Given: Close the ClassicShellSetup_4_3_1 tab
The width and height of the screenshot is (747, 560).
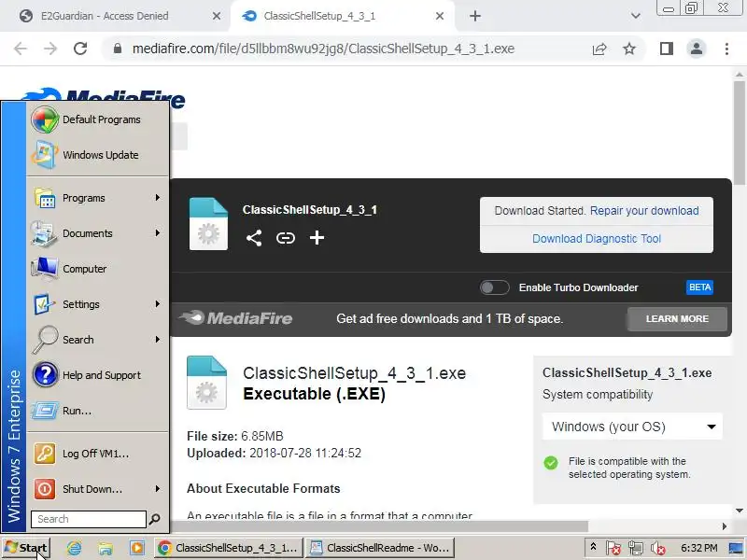Looking at the screenshot, I should (440, 16).
